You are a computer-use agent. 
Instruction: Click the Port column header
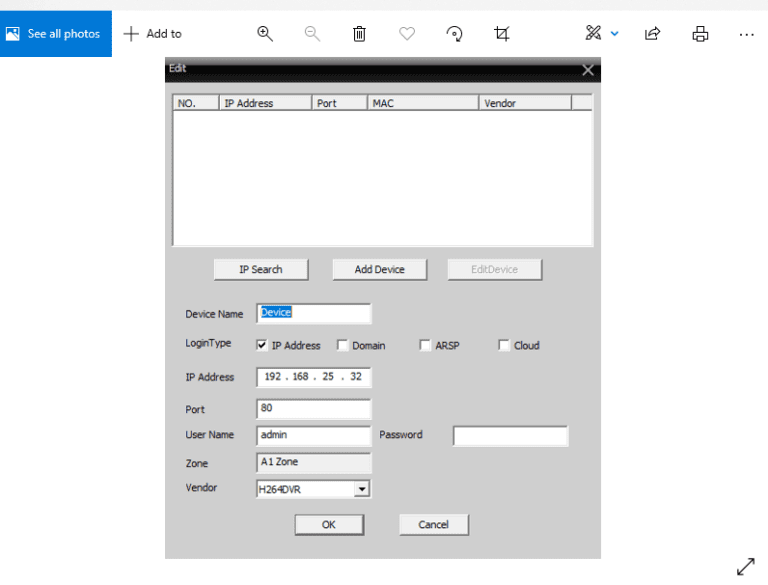(339, 103)
